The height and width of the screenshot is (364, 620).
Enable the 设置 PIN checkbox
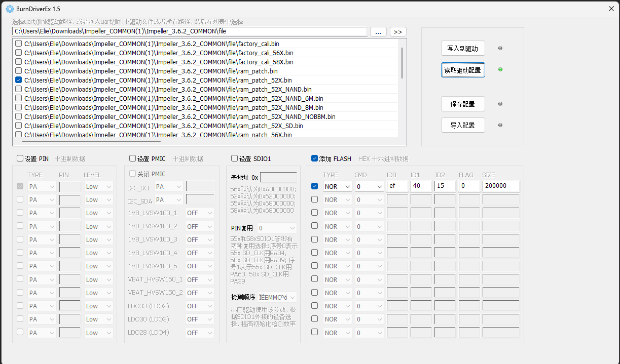tap(20, 158)
